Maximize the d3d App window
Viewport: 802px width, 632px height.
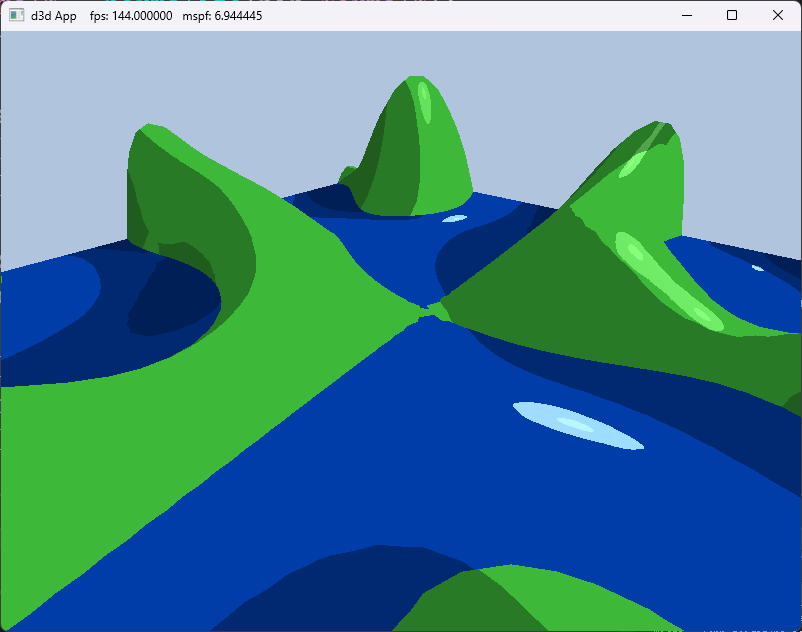[732, 15]
